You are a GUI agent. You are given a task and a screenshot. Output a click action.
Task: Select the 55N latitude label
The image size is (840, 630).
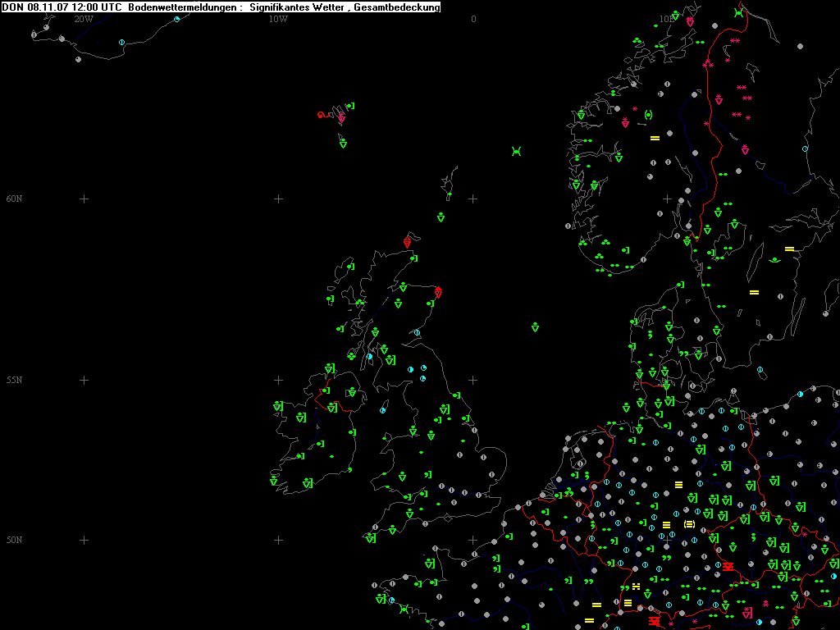(14, 380)
